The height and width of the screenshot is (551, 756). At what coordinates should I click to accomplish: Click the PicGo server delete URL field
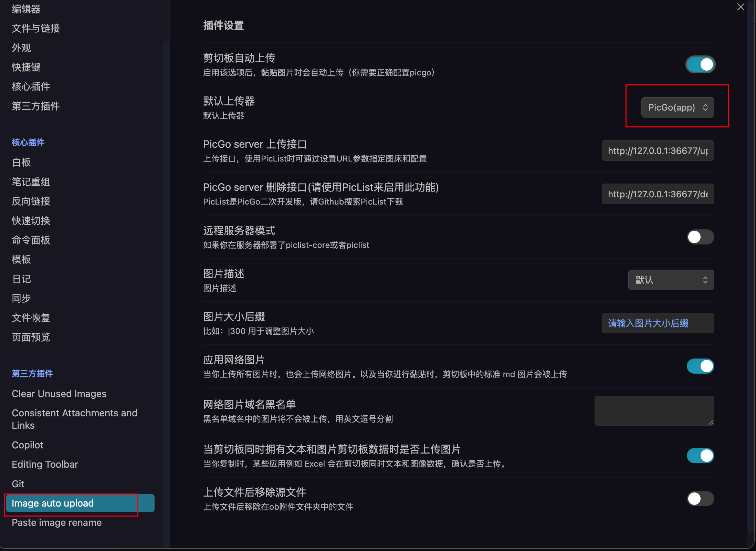[x=658, y=194]
